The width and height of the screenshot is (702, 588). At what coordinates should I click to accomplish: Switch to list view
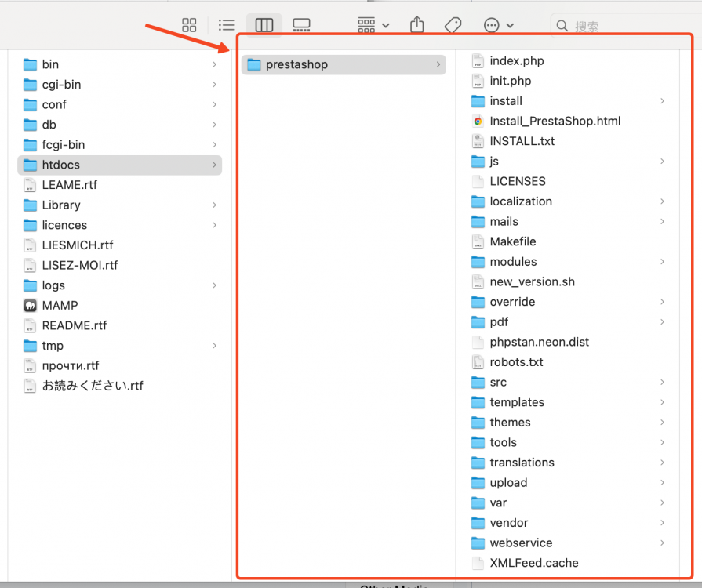226,25
